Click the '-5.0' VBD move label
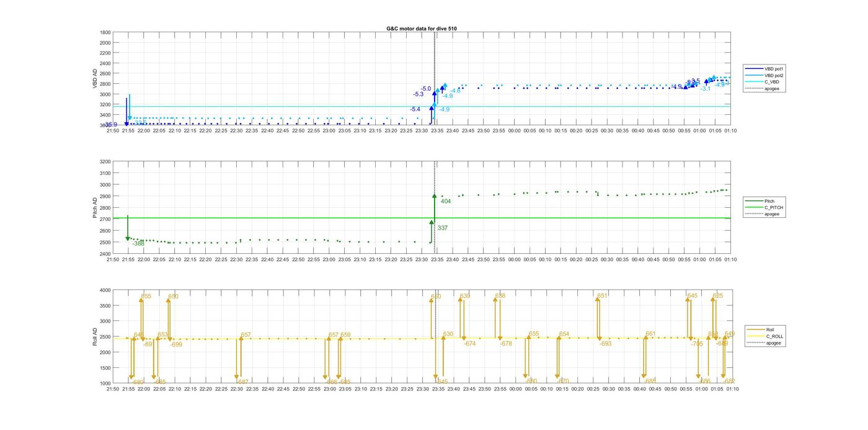The image size is (868, 430). coord(425,89)
